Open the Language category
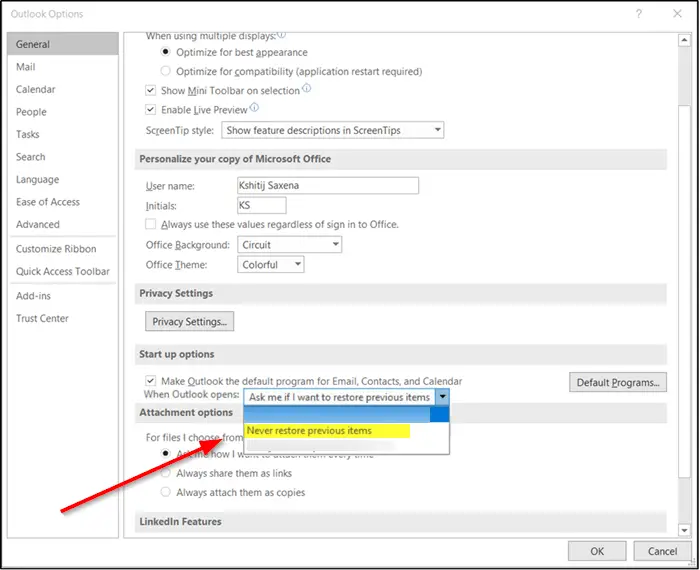Image resolution: width=700 pixels, height=570 pixels. pyautogui.click(x=63, y=179)
